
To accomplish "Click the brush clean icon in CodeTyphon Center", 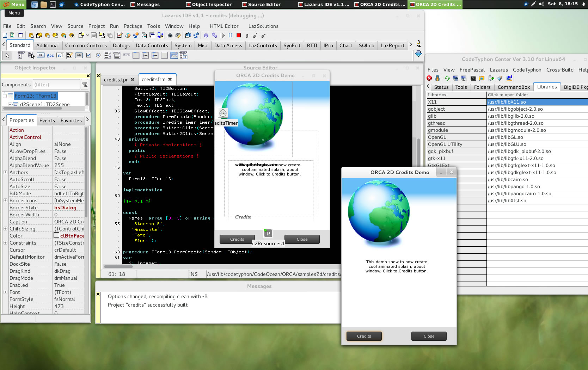I will click(500, 78).
